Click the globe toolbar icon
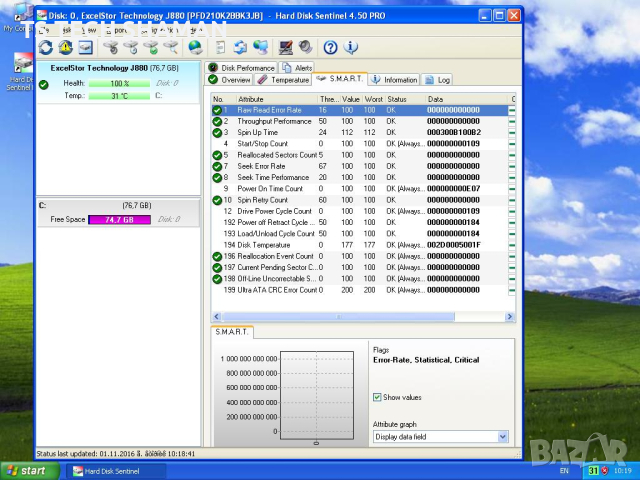The width and height of the screenshot is (640, 480). [195, 47]
